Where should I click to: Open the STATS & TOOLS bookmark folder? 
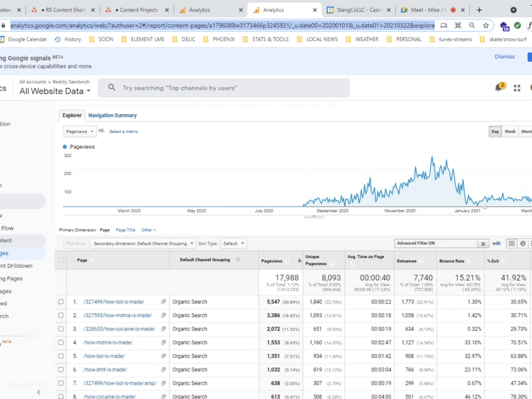coord(265,39)
